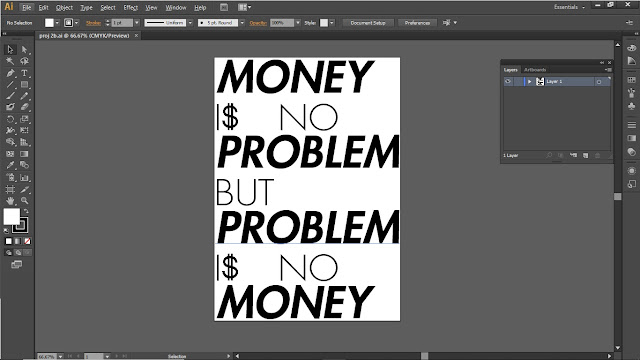
Task: Select the Blob Brush tool
Action: click(x=10, y=107)
